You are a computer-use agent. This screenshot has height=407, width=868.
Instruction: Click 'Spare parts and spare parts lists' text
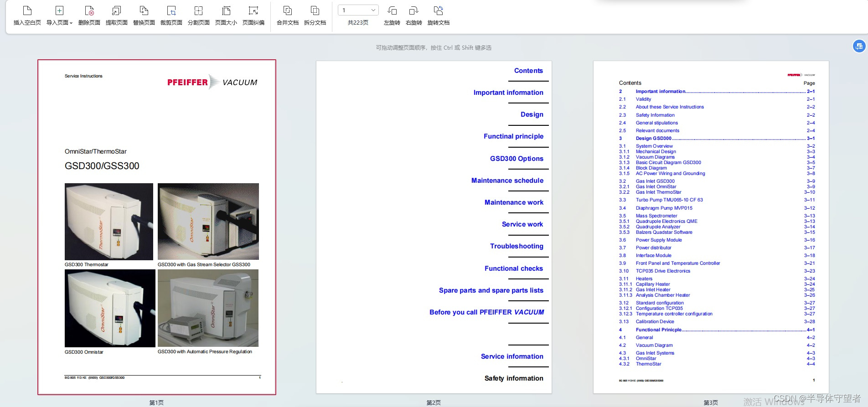tap(491, 290)
